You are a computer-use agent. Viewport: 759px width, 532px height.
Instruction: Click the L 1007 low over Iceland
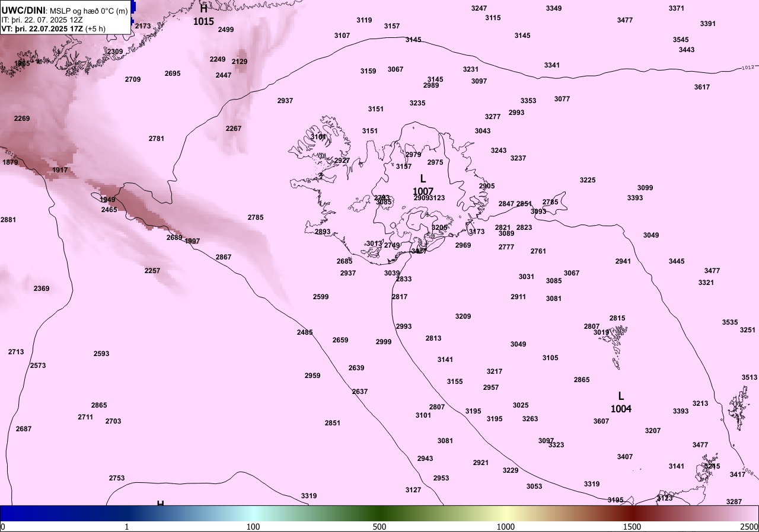click(x=423, y=184)
